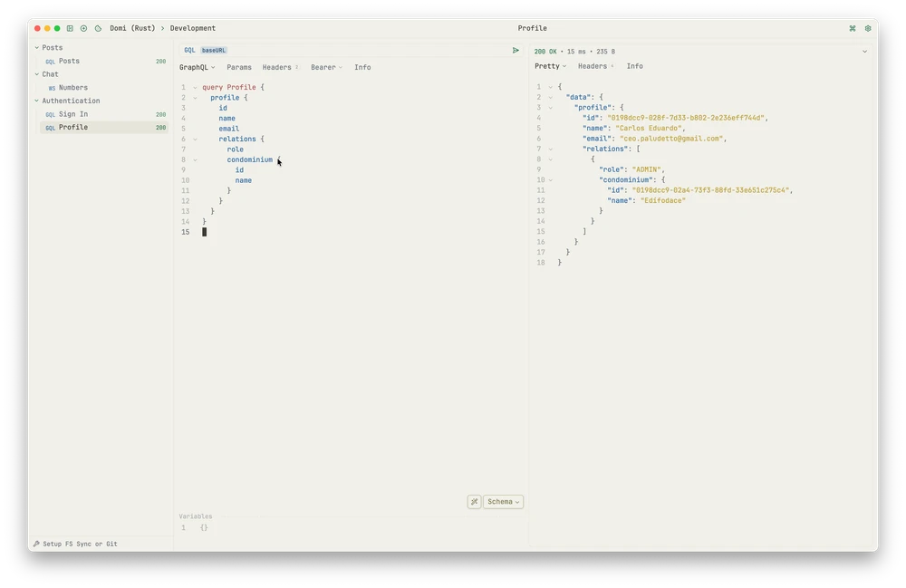Screen dimensions: 906x588
Task: Click into the Variables editor
Action: tap(351, 528)
